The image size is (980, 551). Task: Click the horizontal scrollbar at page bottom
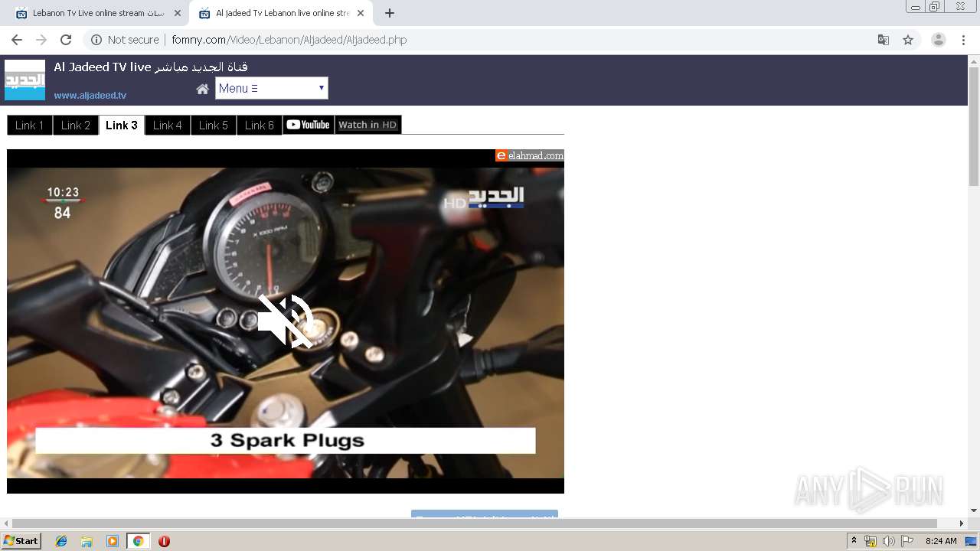475,523
